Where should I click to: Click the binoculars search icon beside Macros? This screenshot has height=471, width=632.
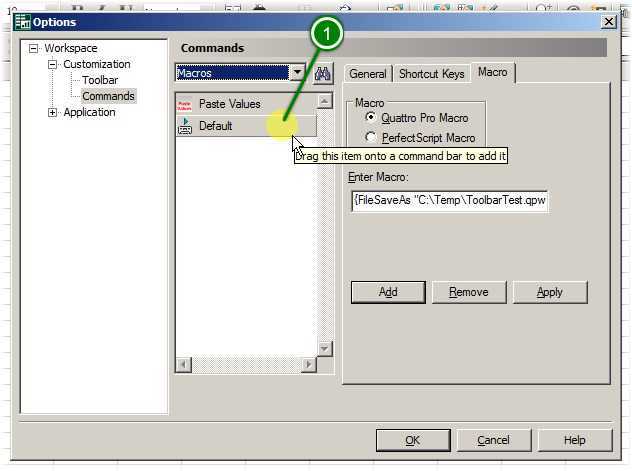(323, 73)
